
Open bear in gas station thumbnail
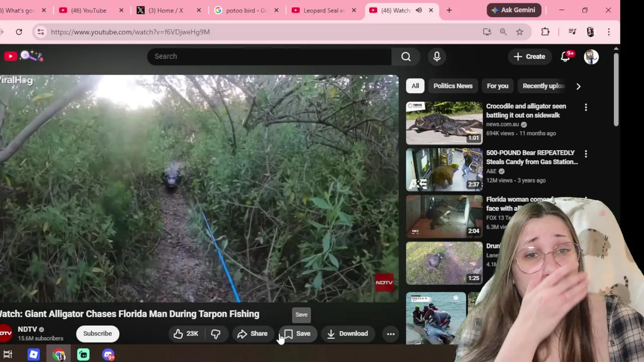[444, 170]
